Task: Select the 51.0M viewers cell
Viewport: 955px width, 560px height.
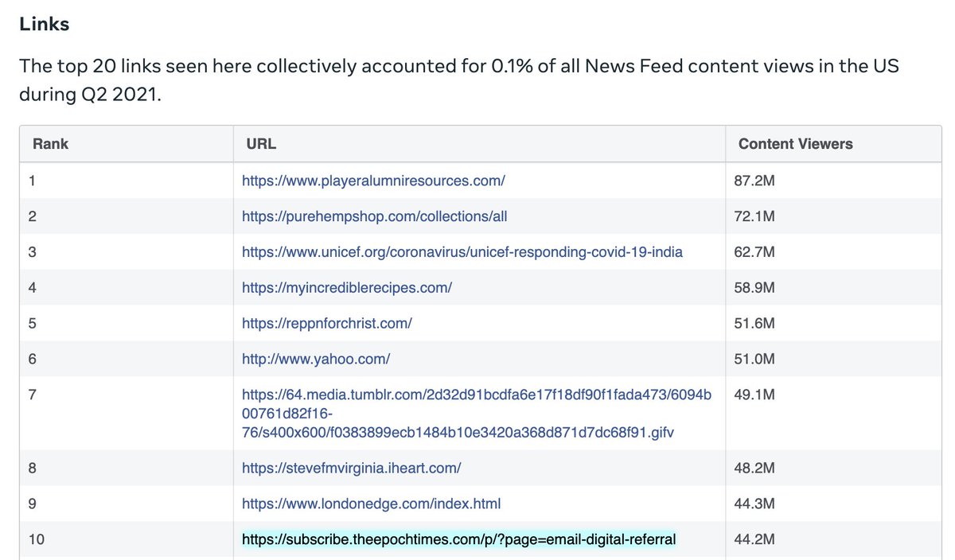Action: coord(833,359)
